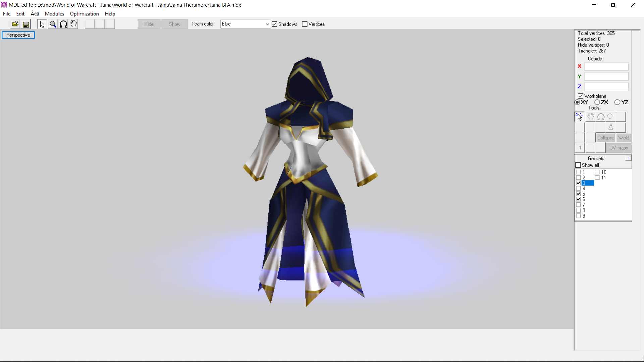Image resolution: width=644 pixels, height=362 pixels.
Task: Click the Triangles: 287 text
Action: tap(592, 51)
